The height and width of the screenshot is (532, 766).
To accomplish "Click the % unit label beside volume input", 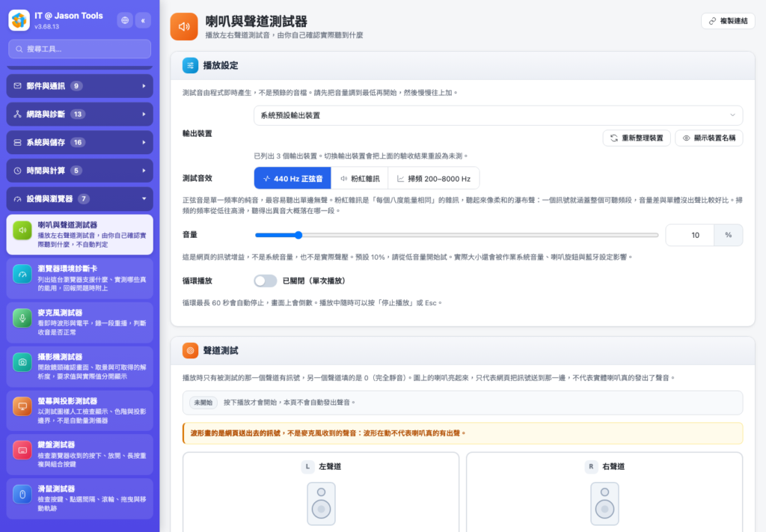I will click(x=729, y=235).
